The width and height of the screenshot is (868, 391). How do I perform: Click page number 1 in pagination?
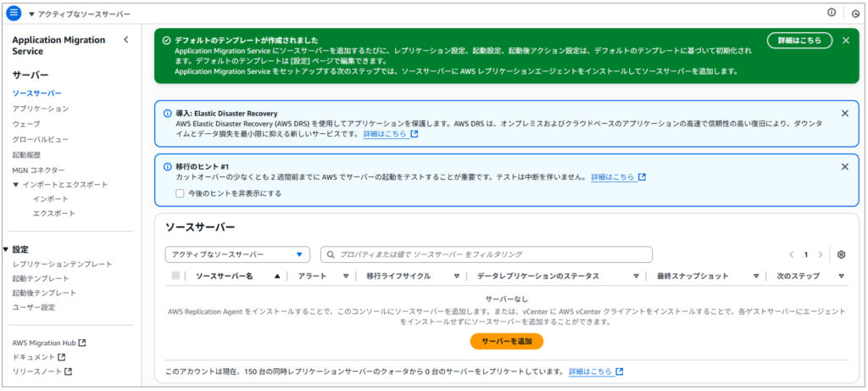coord(806,254)
